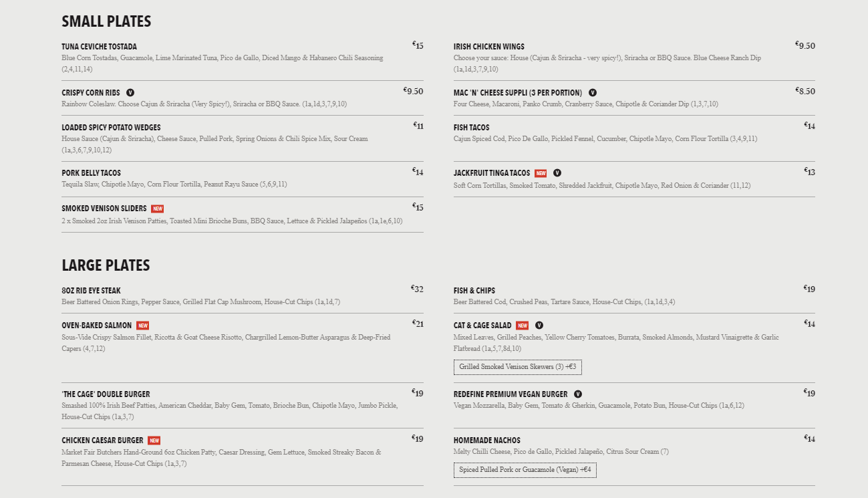868x498 pixels.
Task: Click the vegan icon beside Crispy Corn Ribs
Action: click(x=130, y=93)
